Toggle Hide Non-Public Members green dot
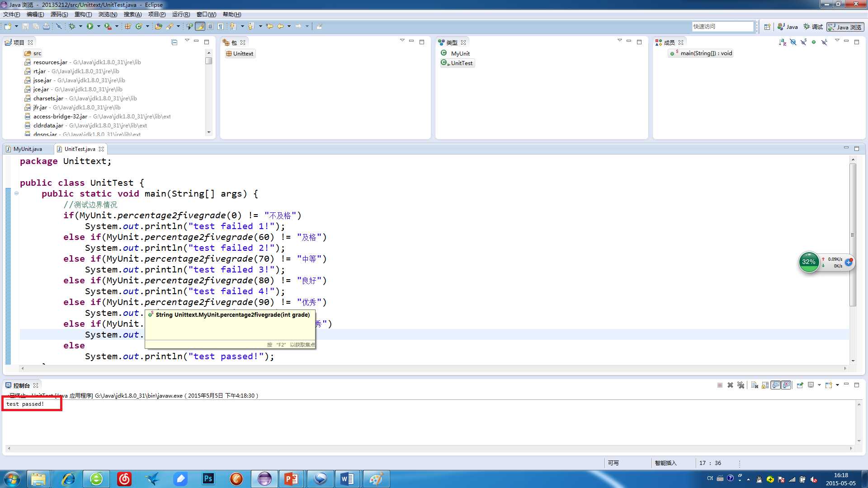Screen dimensions: 868x488 coord(814,42)
